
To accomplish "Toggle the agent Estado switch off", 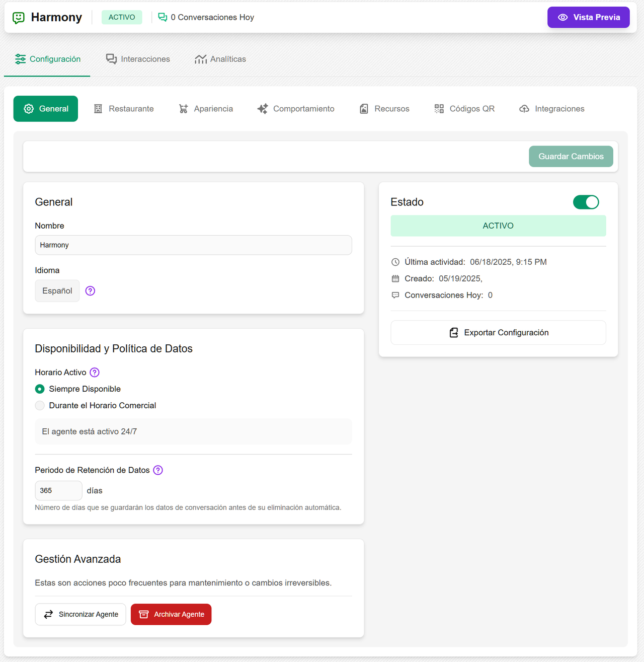I will [586, 202].
